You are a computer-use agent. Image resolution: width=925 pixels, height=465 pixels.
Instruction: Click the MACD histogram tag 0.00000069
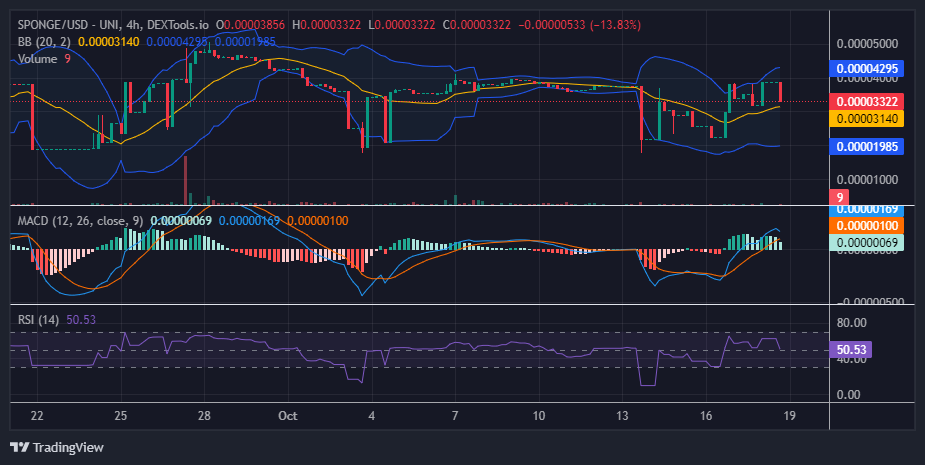pyautogui.click(x=867, y=243)
